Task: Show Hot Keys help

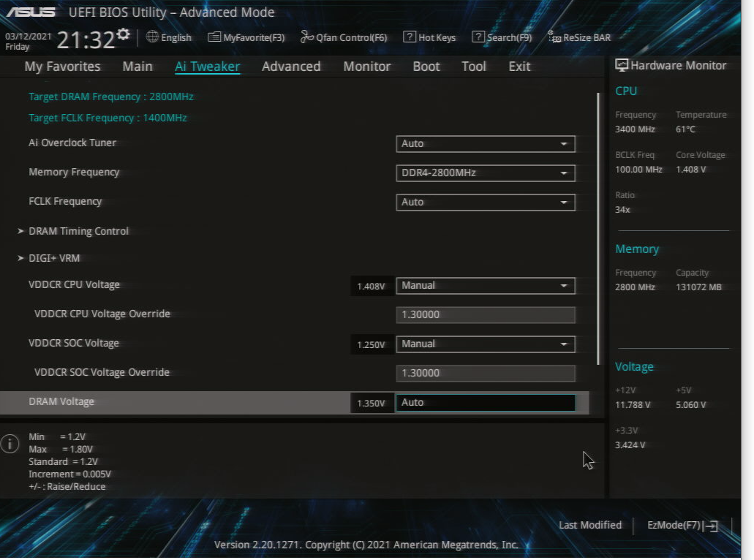Action: tap(429, 37)
